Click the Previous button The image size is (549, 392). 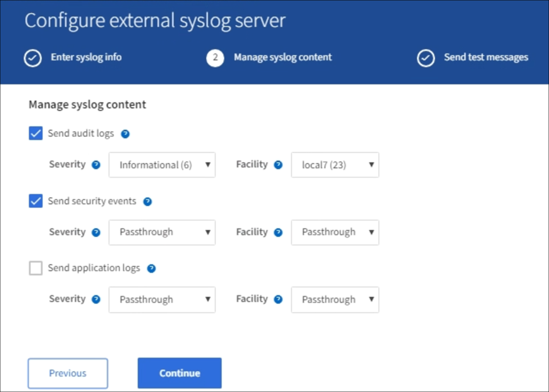point(68,373)
